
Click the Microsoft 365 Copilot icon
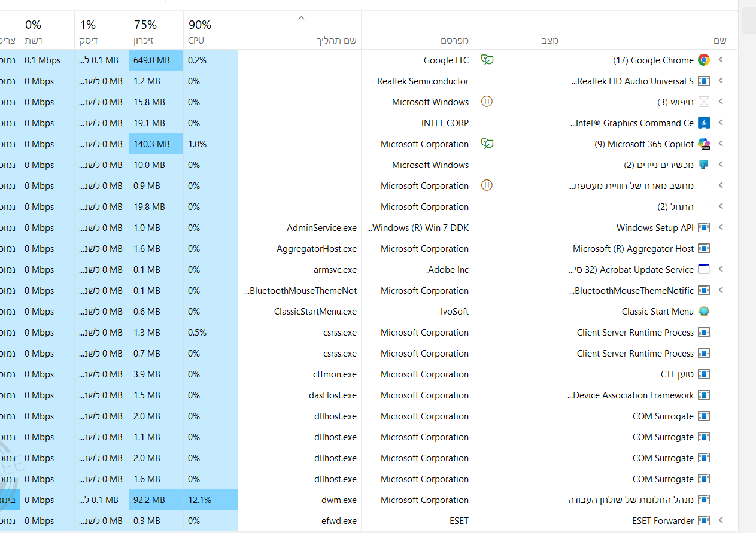coord(704,144)
